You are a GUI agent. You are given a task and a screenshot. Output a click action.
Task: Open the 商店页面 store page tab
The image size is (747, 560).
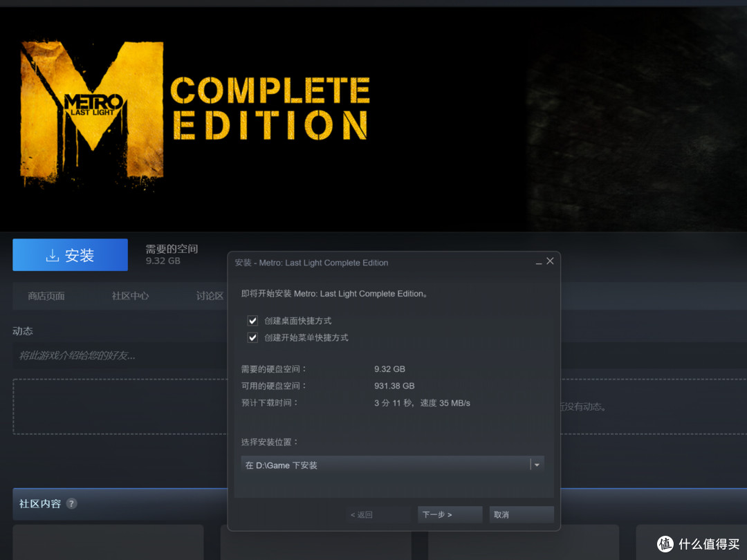point(46,296)
